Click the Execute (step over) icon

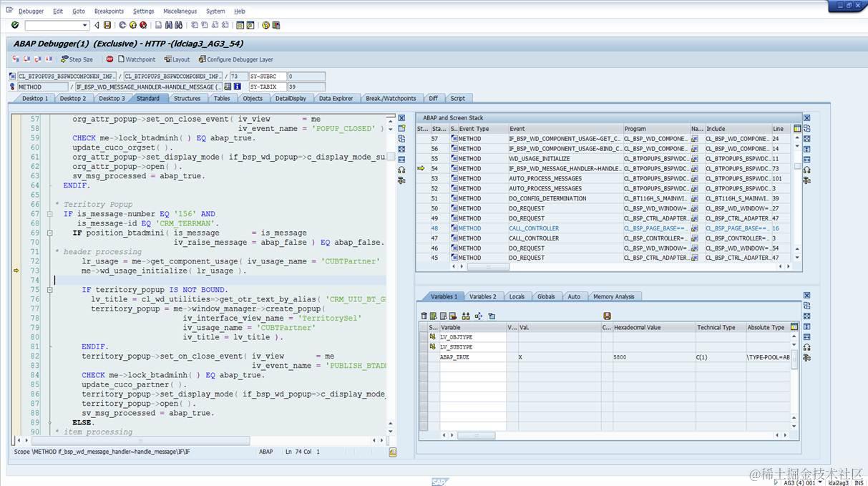[x=26, y=59]
